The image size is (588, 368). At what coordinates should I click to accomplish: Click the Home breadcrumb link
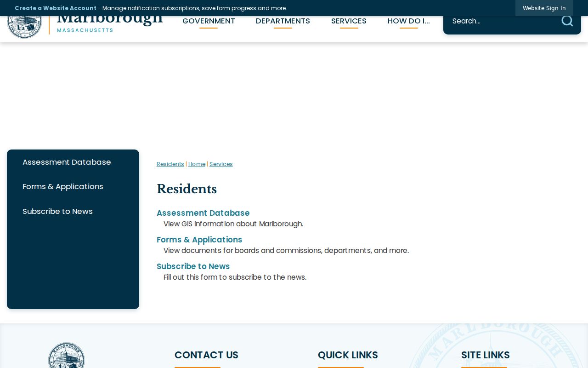coord(197,164)
